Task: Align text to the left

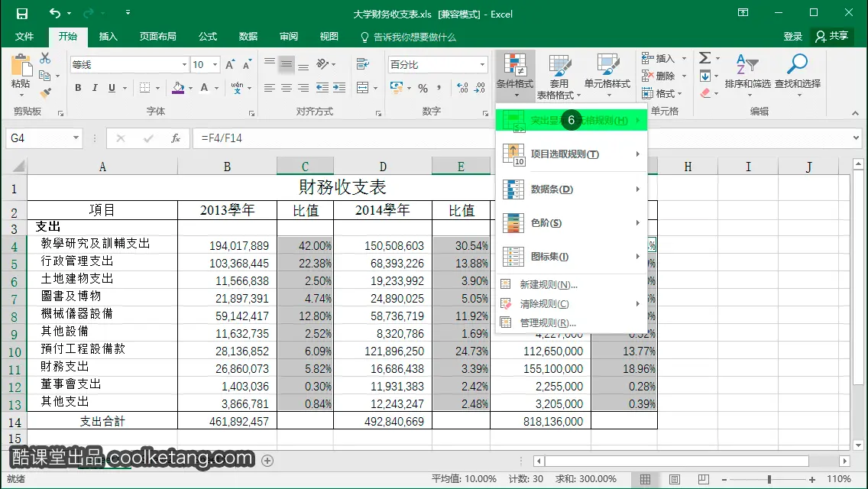Action: [269, 88]
